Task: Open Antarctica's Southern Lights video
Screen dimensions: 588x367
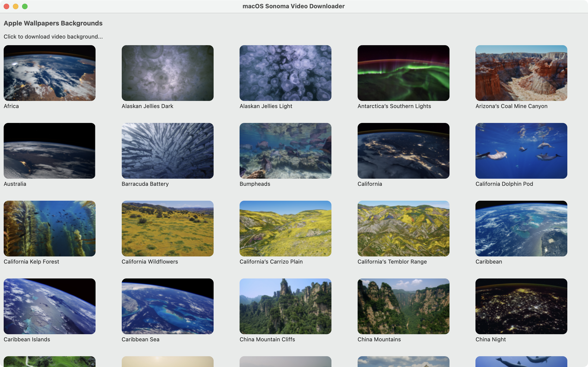Action: pos(403,73)
